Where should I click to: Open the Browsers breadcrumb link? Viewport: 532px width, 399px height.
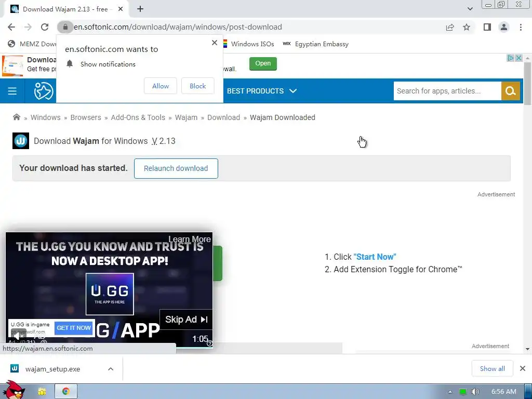[86, 117]
